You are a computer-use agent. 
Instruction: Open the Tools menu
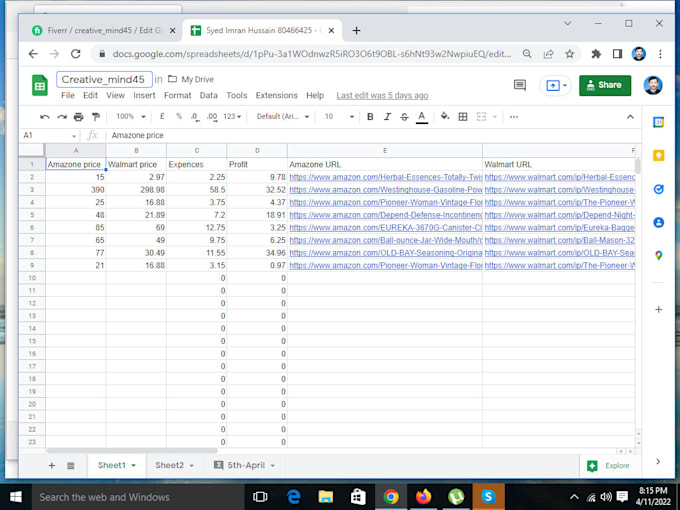pyautogui.click(x=237, y=95)
